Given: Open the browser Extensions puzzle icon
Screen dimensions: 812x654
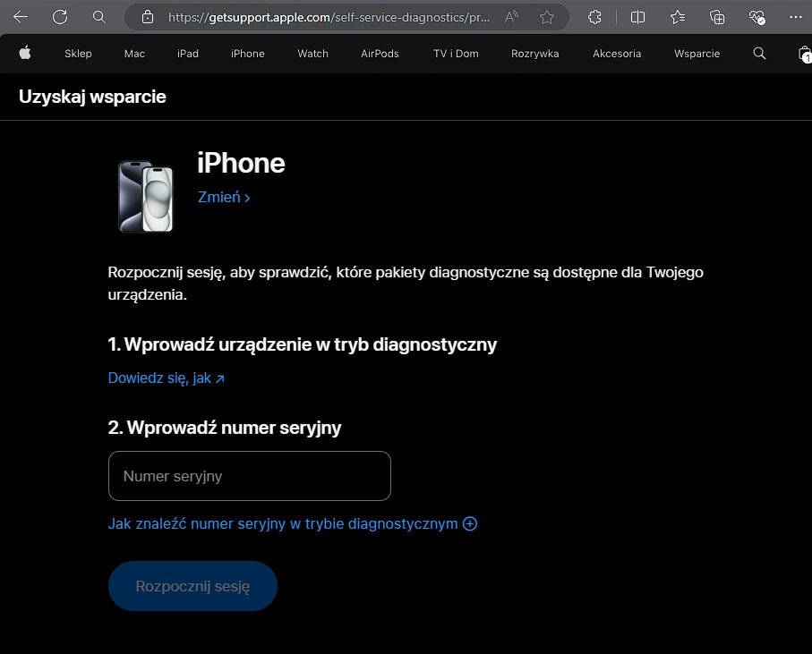Looking at the screenshot, I should tap(594, 17).
